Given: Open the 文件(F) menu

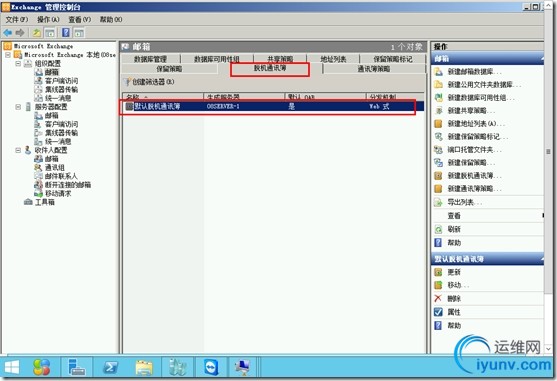Looking at the screenshot, I should [x=16, y=20].
